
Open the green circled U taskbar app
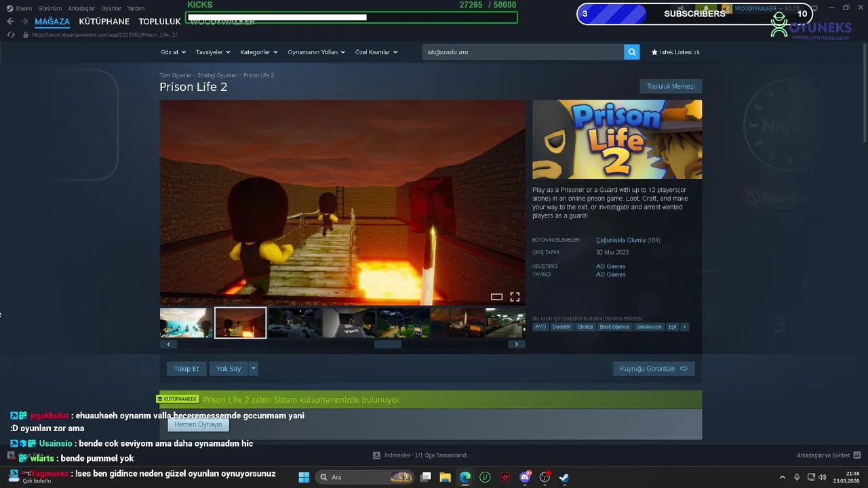485,477
